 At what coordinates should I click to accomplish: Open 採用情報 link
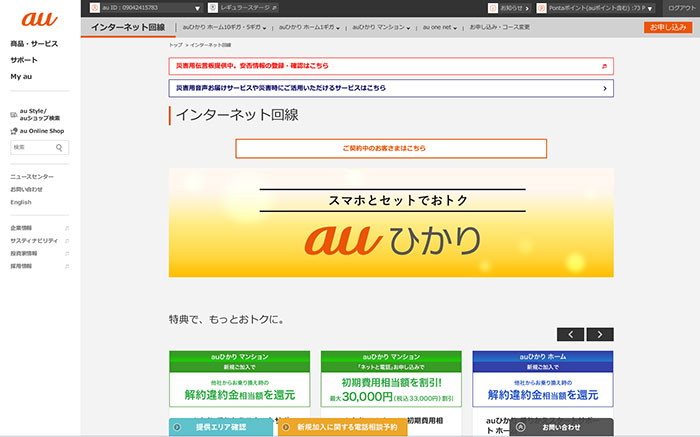(x=21, y=266)
